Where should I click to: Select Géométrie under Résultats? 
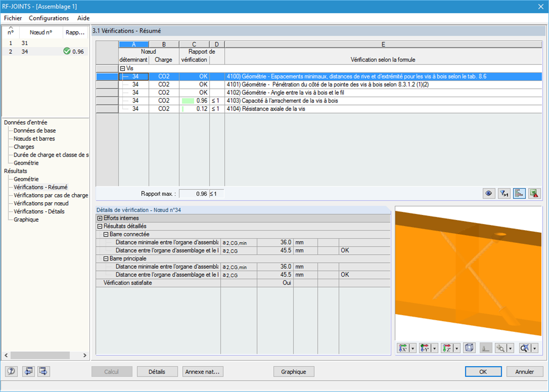pos(26,179)
